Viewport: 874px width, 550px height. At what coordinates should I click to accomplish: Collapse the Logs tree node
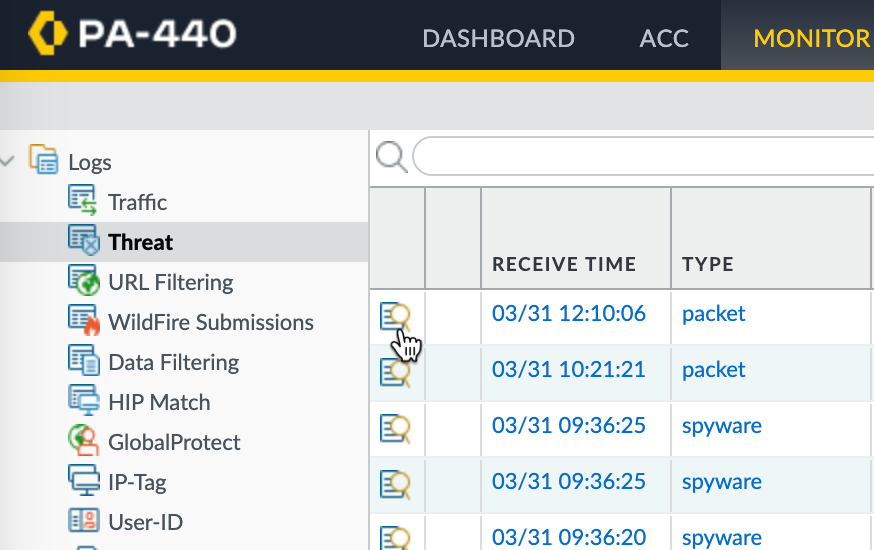(9, 161)
